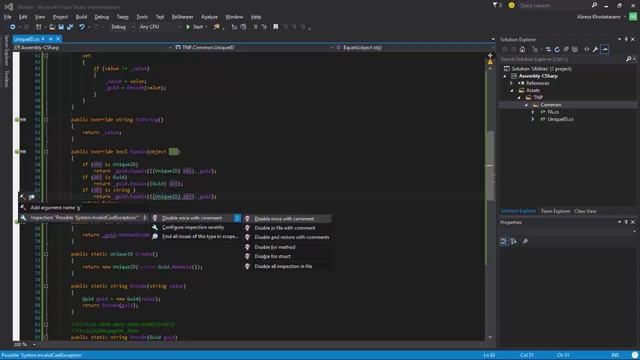Click the yellow warning marker above scrollbar
The height and width of the screenshot is (360, 640).
coord(490,62)
